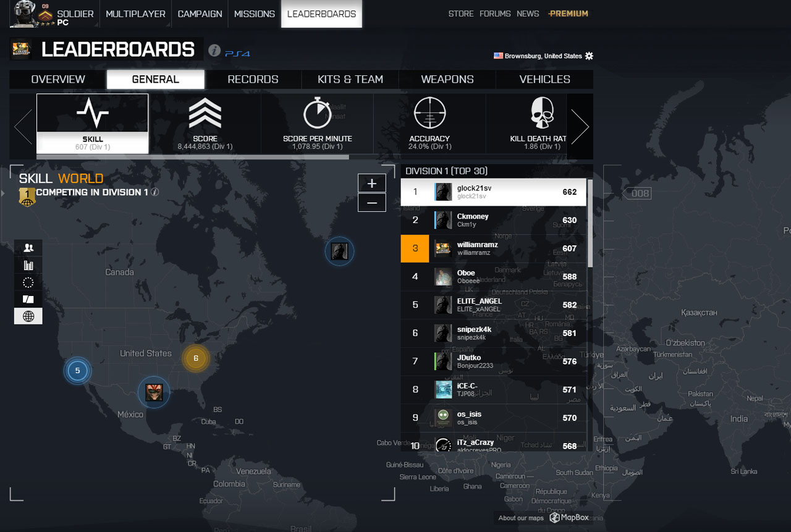Screen dimensions: 791x532
Task: Select williamramz leaderboard row
Action: pyautogui.click(x=493, y=248)
